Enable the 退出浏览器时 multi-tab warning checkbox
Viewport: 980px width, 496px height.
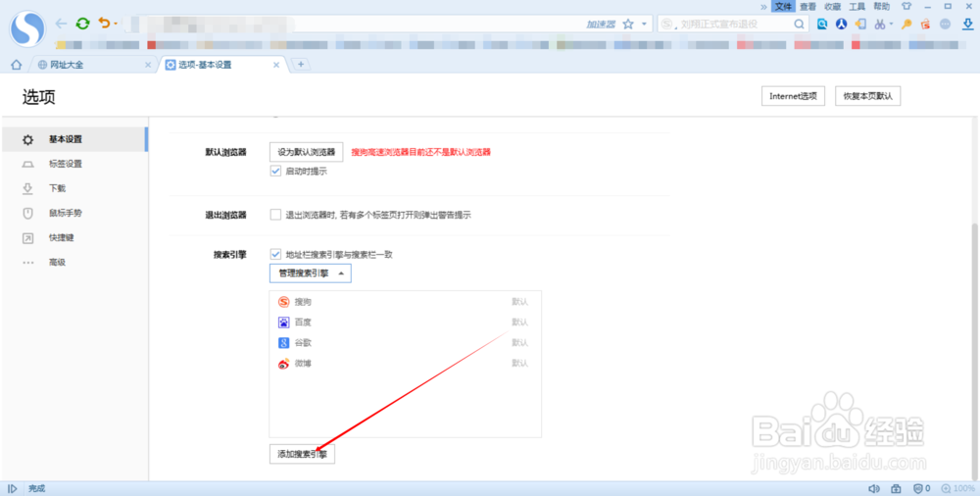pyautogui.click(x=275, y=215)
